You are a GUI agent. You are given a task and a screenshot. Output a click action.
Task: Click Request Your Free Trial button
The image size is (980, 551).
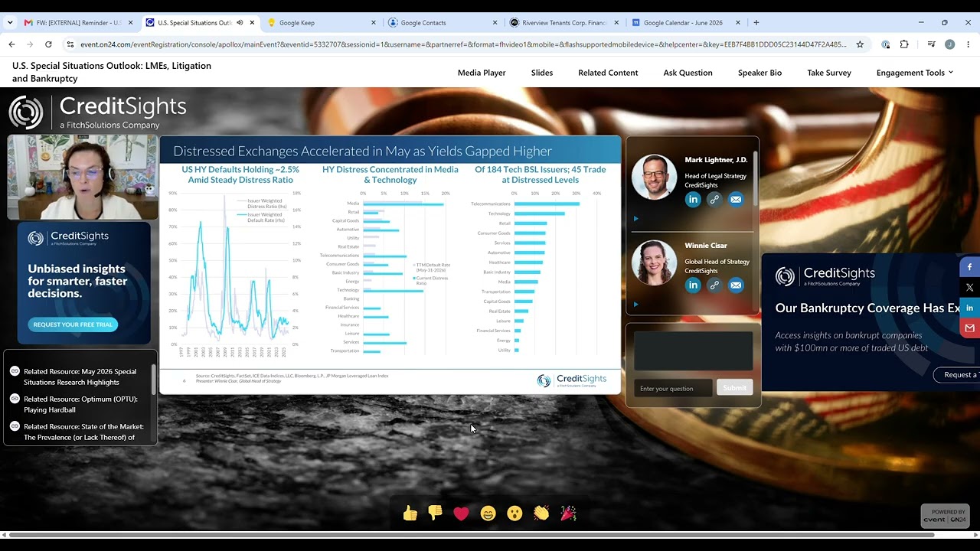73,324
